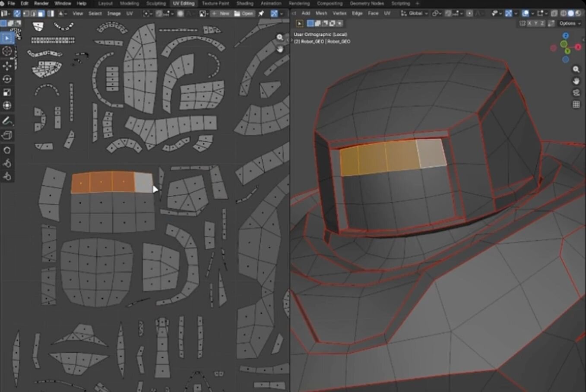The image size is (586, 392).
Task: Select the Annotate pencil tool
Action: coord(7,121)
